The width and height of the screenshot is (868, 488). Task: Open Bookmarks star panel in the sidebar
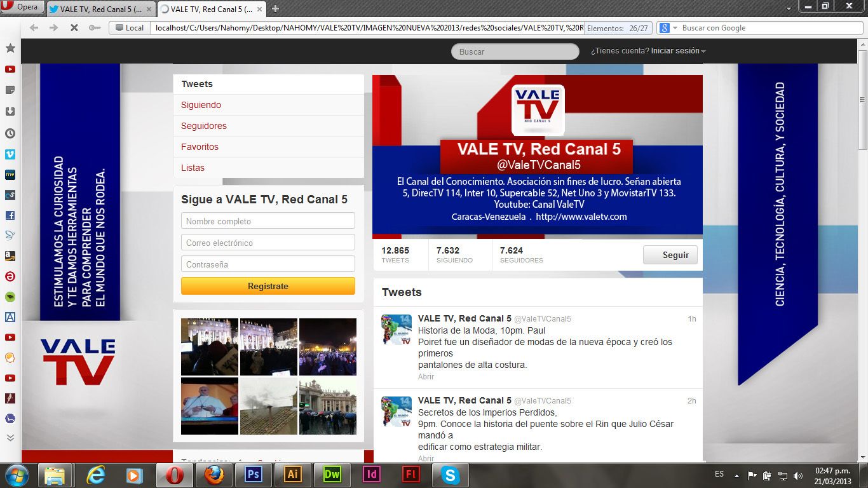pos(10,48)
